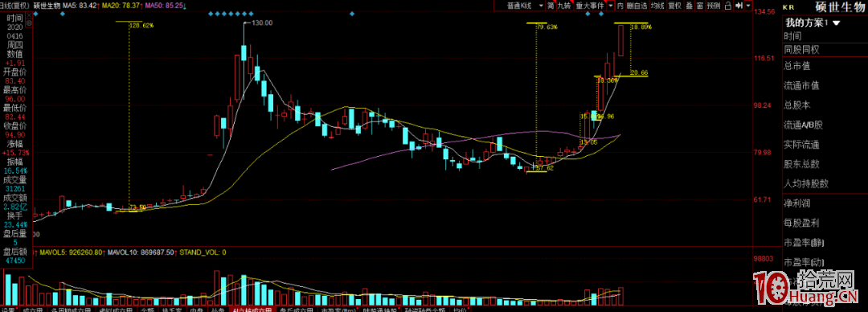This screenshot has height=312, width=868.
Task: Toggle the 简 simplified view button
Action: point(551,6)
